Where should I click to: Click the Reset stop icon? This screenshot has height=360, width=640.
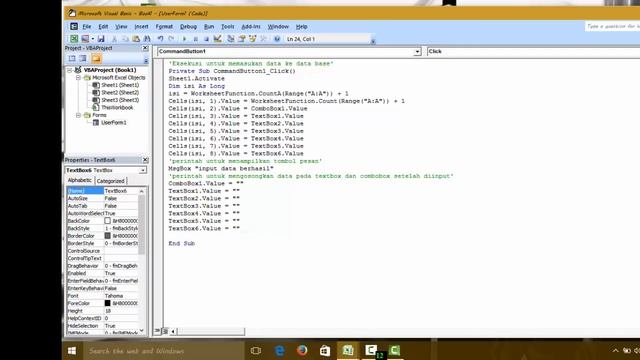click(206, 39)
